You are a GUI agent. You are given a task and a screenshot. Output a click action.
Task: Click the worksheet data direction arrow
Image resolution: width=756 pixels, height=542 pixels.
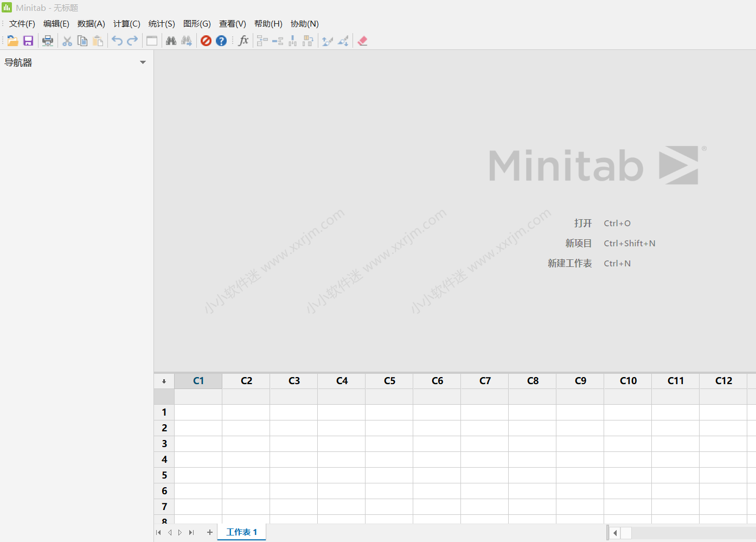pyautogui.click(x=164, y=381)
